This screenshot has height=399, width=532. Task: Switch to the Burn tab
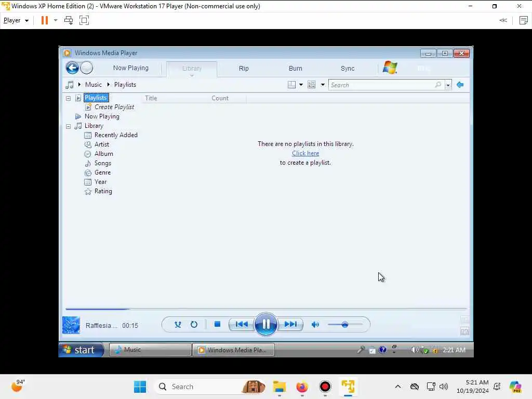pos(295,68)
